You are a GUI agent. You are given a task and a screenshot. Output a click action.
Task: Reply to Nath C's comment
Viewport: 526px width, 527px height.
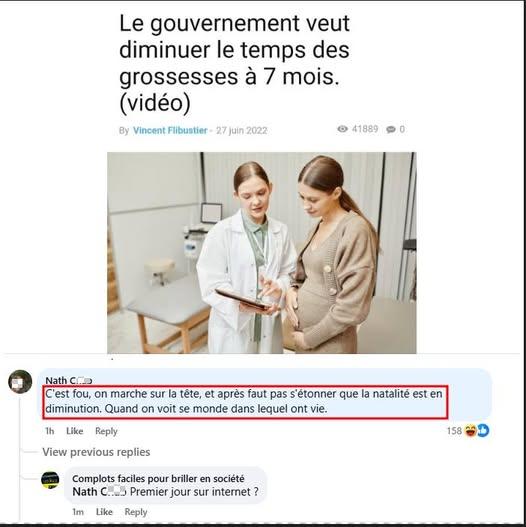click(106, 431)
